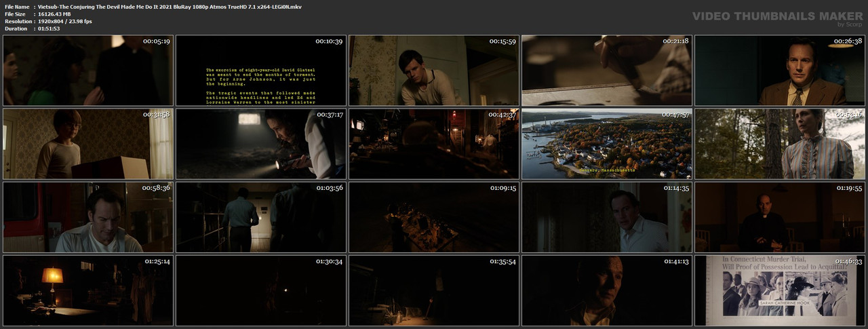Open the priest frame at 01:19:55
Image resolution: width=868 pixels, height=329 pixels.
[x=780, y=217]
